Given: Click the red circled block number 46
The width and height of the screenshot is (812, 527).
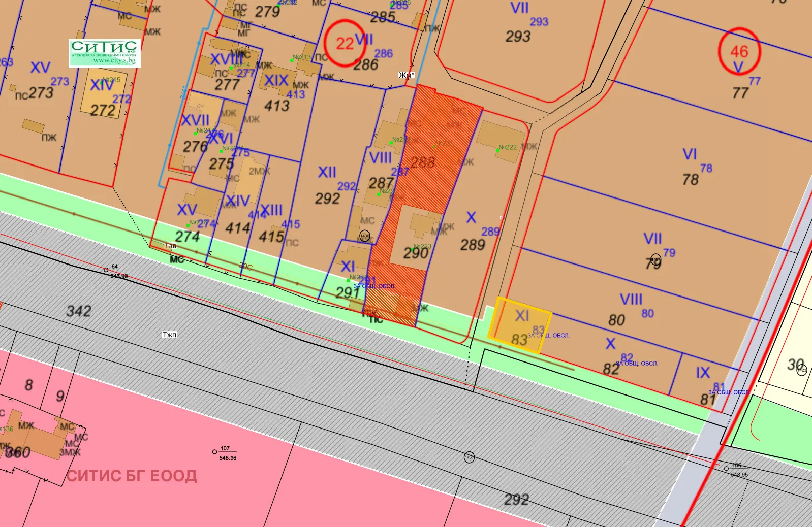Looking at the screenshot, I should [739, 51].
